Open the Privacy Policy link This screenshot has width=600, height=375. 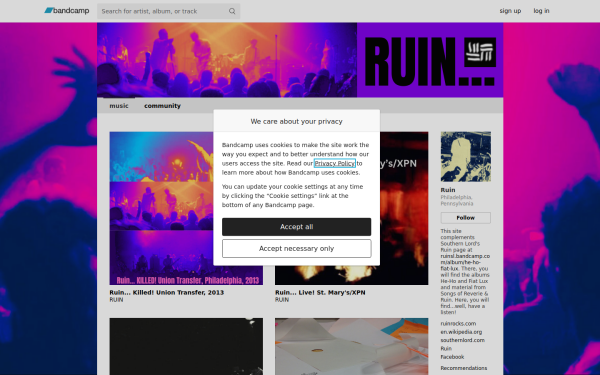click(335, 163)
